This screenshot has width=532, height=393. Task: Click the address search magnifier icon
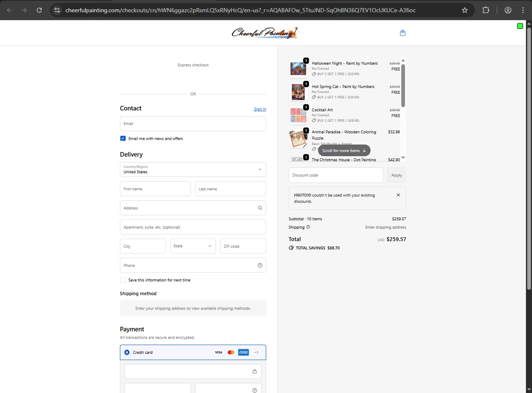tap(260, 208)
